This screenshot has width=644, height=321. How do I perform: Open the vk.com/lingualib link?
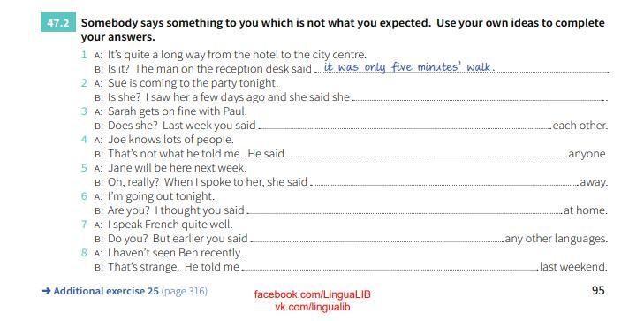(x=312, y=307)
